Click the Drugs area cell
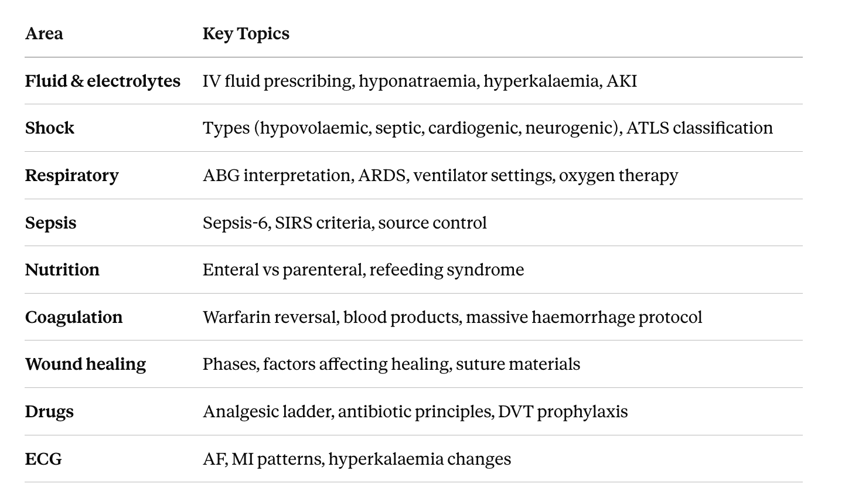 49,411
